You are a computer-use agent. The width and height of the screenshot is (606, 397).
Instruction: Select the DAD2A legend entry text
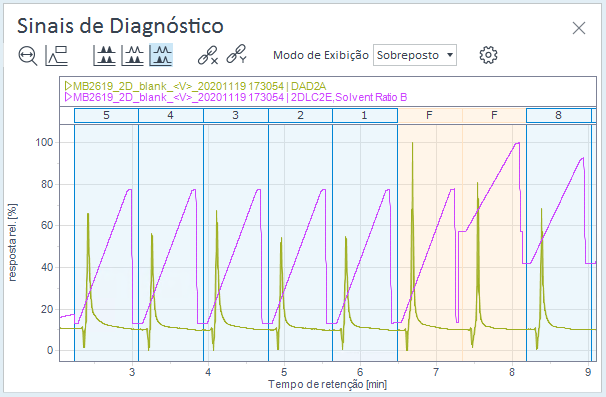tap(199, 86)
